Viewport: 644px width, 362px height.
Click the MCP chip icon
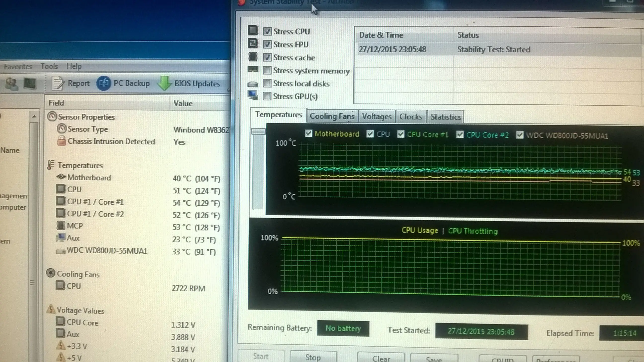[60, 226]
